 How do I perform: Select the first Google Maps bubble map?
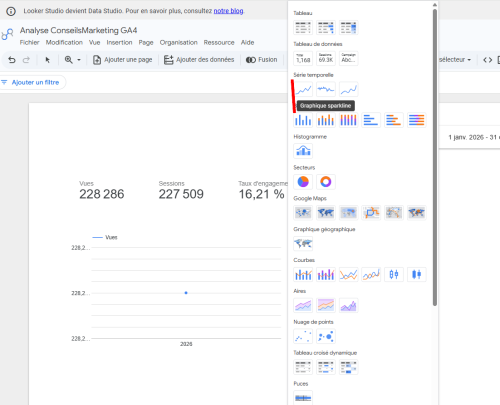coord(303,213)
